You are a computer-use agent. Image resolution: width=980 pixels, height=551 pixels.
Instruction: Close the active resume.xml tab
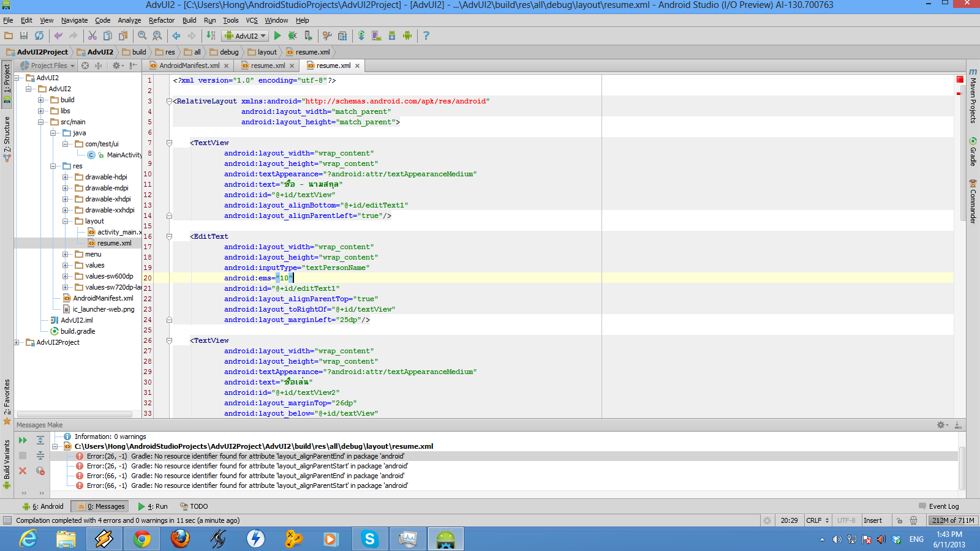357,66
